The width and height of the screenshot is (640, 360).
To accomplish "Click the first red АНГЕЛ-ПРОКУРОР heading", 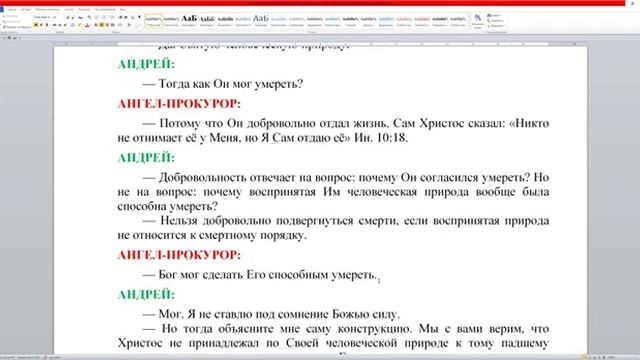I will coord(179,104).
